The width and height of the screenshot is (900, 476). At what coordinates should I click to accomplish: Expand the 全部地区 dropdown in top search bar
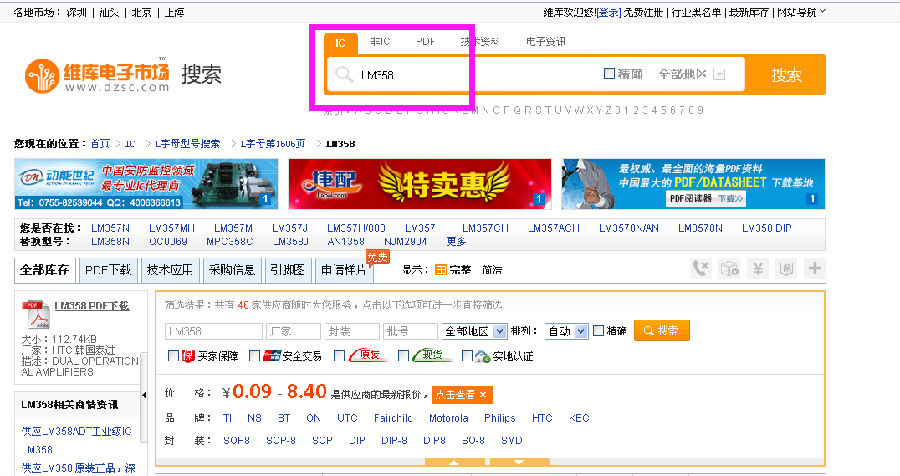tap(719, 74)
